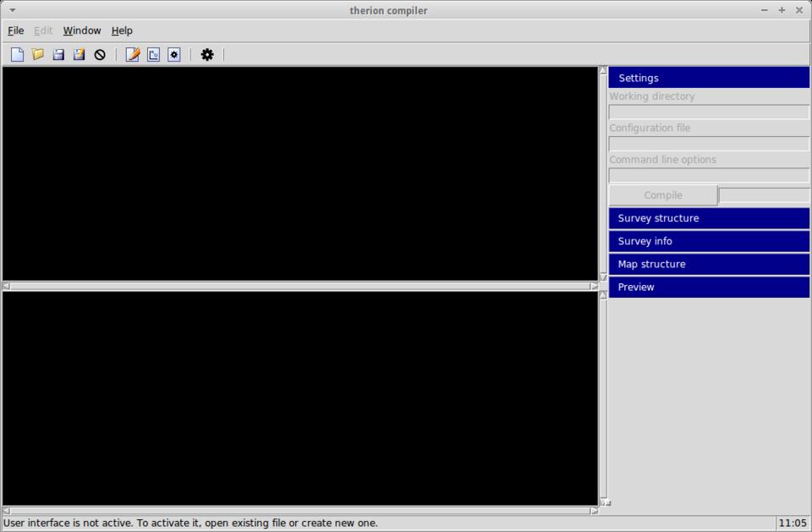Click the black gear compile icon
Viewport: 812px width, 532px height.
[207, 55]
